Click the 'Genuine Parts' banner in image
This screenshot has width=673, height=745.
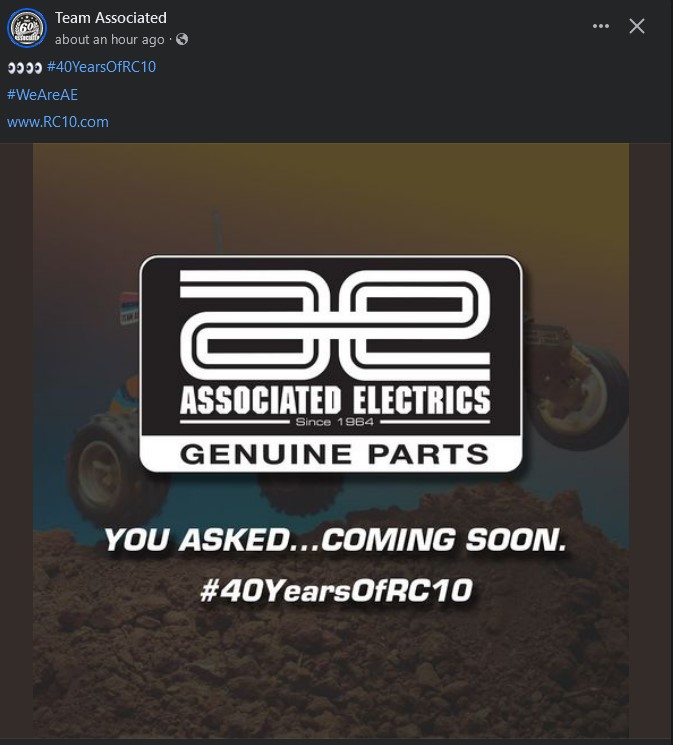[x=334, y=454]
